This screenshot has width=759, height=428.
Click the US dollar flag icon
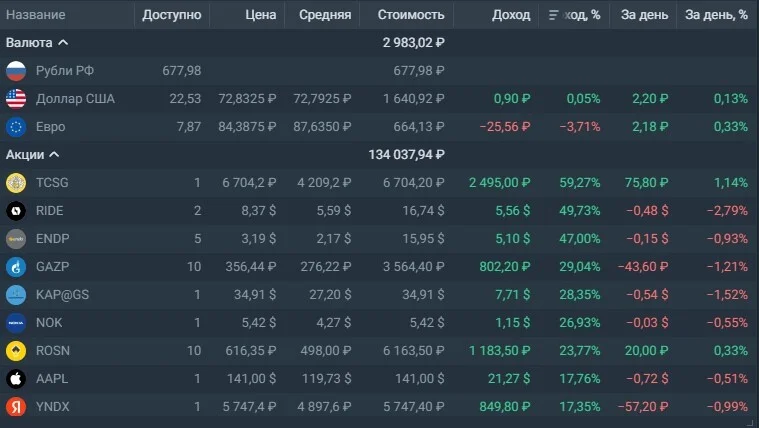tap(16, 99)
